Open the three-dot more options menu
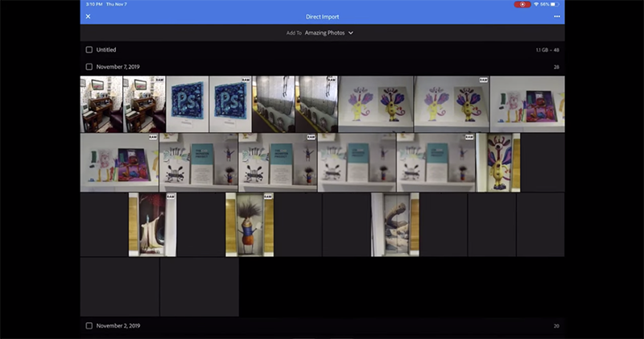This screenshot has height=339, width=644. [556, 16]
